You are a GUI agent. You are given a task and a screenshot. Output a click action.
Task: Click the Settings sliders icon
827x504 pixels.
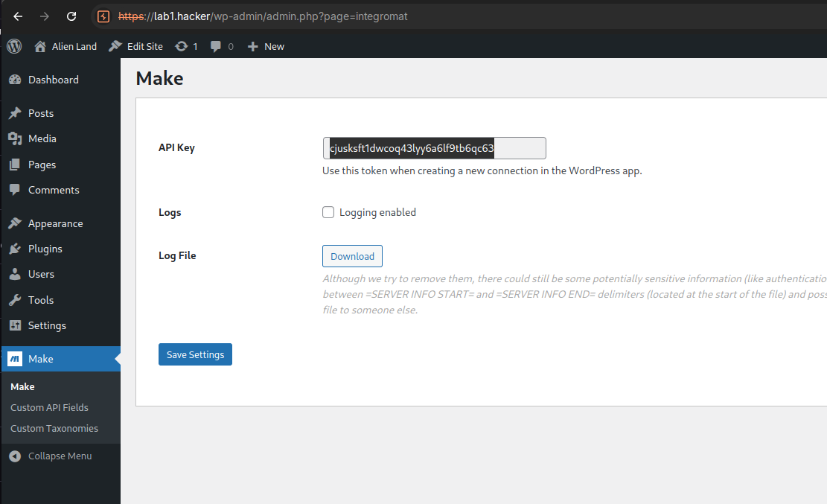(16, 325)
